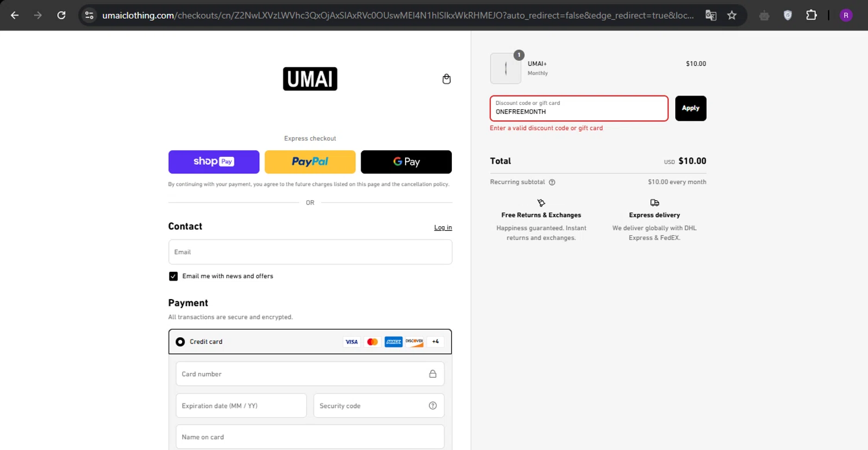
Task: Open the Extensions puzzle menu
Action: coord(811,16)
